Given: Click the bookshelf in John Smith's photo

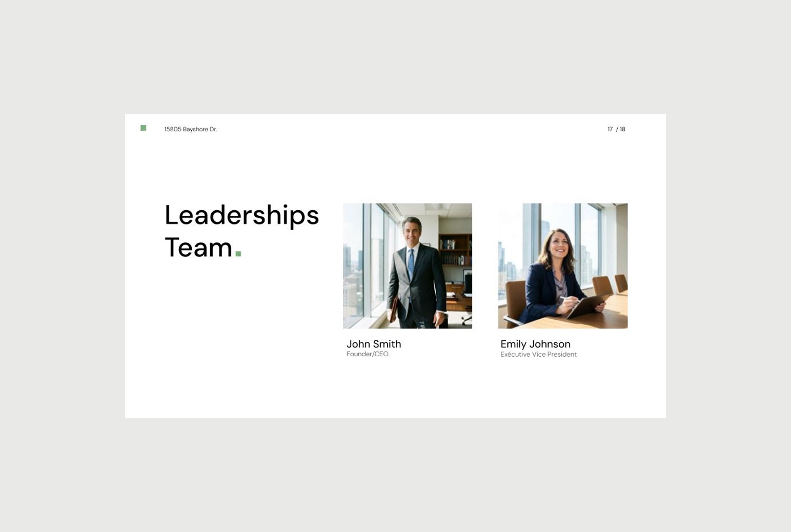Looking at the screenshot, I should (455, 250).
